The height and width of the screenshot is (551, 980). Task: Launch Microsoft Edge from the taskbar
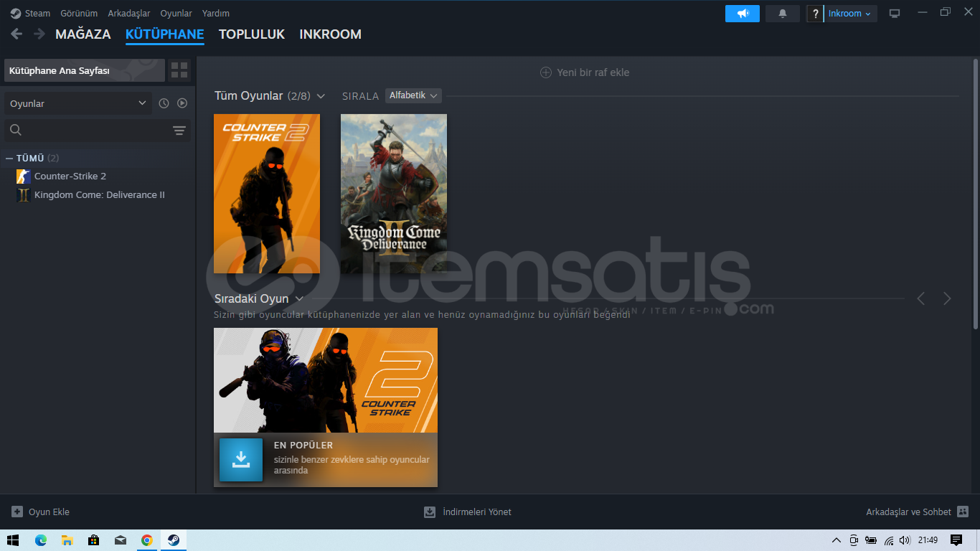click(41, 540)
